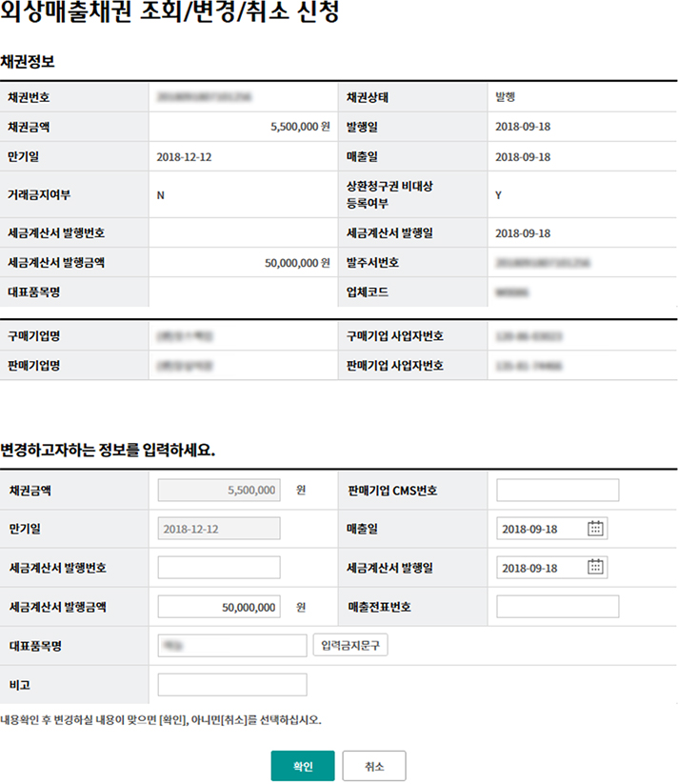678x784 pixels.
Task: Click the disabled 채권금액 field showing 5,500,000
Action: [219, 491]
